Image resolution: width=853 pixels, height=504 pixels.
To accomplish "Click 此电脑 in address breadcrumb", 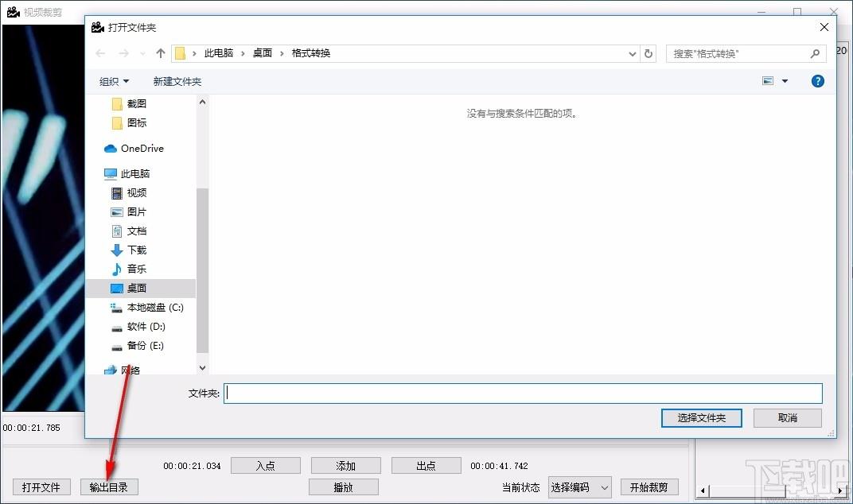I will coord(219,53).
